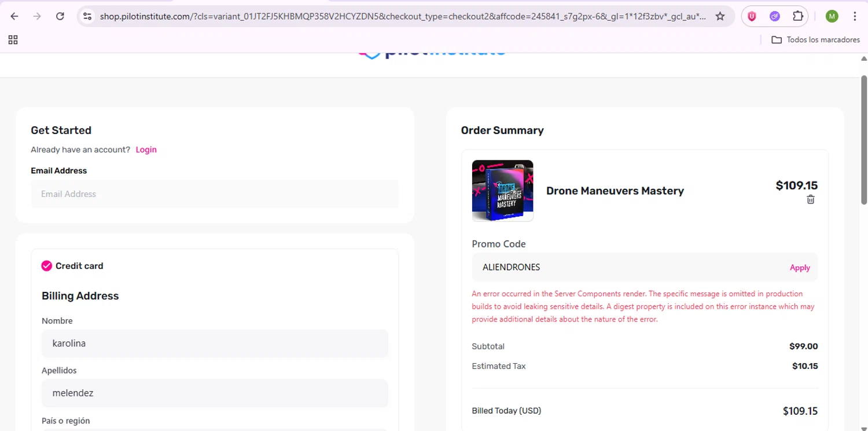Click the scrollbar up arrow
Screen dimensions: 868x431
coord(865,59)
